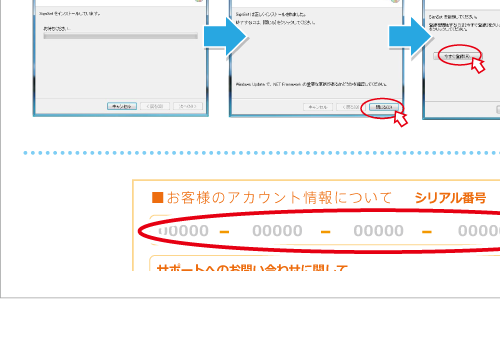Viewport: 500px width, 360px height.
Task: Click the お客様のアカウント情報について heading
Action: (x=279, y=198)
